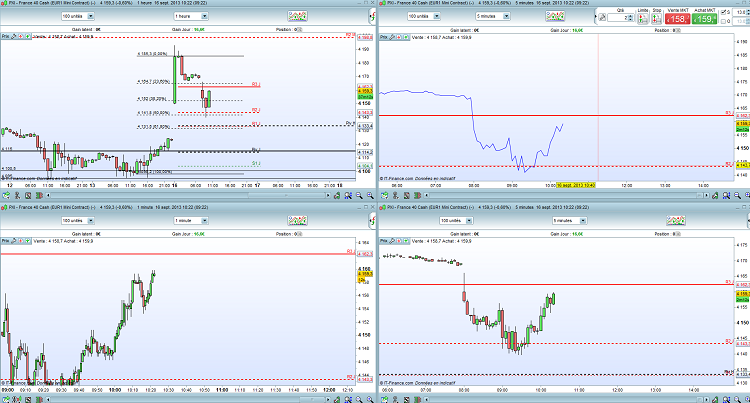Click red remove icon in top-right chart
This screenshot has width=750, height=403.
pos(399,37)
